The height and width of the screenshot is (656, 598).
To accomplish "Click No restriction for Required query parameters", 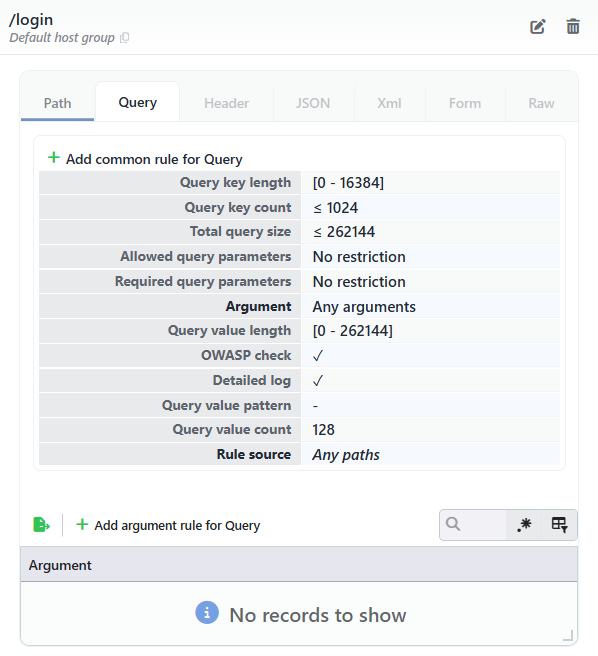I will click(x=359, y=282).
